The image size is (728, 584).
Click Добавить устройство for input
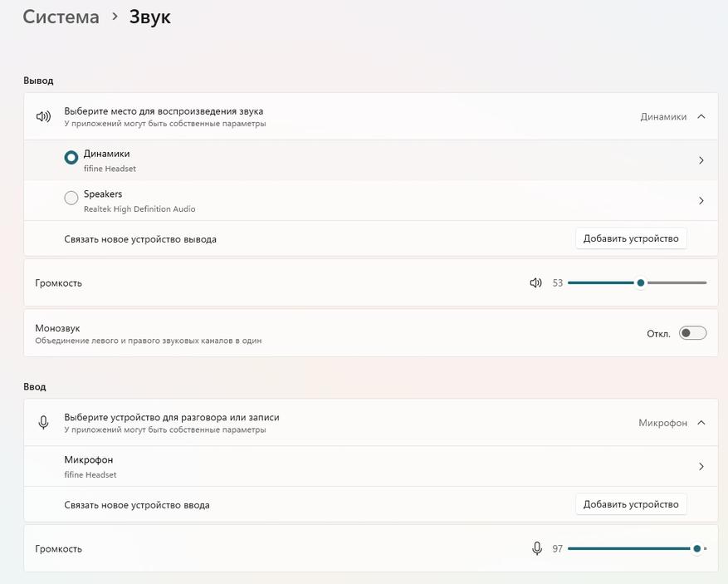[x=631, y=504]
